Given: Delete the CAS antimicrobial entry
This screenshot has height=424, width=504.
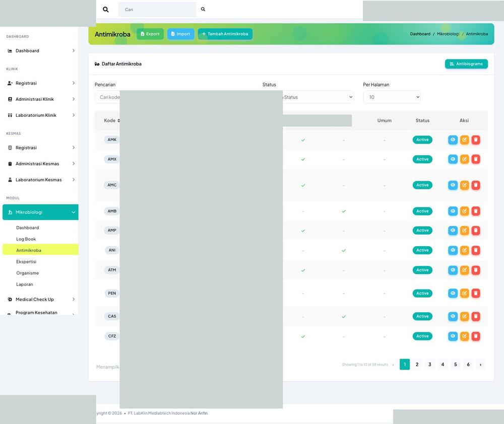Looking at the screenshot, I should click(x=476, y=316).
